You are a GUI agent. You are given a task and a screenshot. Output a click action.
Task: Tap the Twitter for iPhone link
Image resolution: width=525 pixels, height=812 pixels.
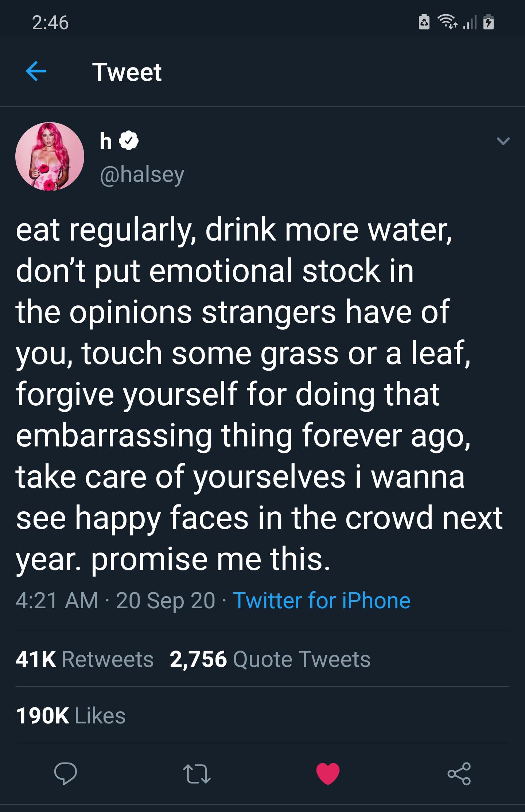tap(321, 600)
